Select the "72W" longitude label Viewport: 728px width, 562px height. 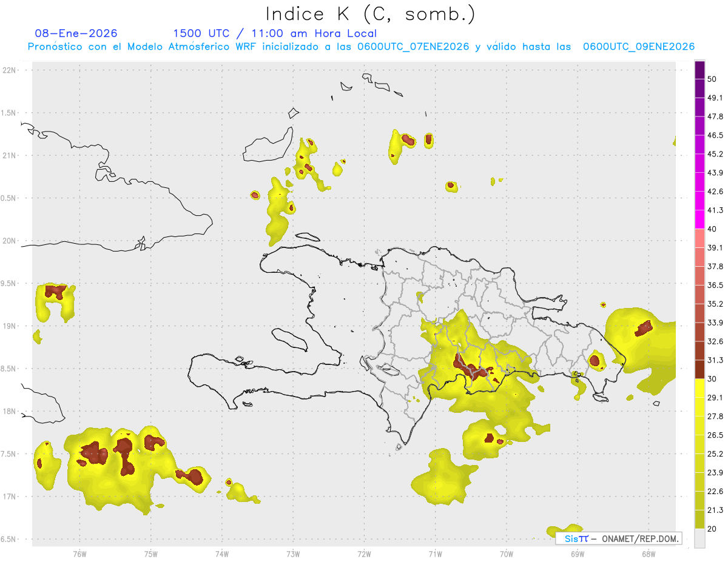click(364, 554)
